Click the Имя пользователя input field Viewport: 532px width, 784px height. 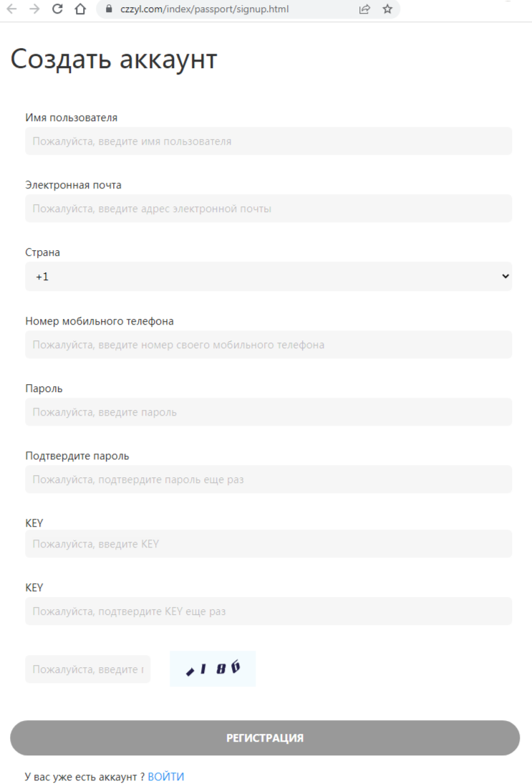click(269, 141)
